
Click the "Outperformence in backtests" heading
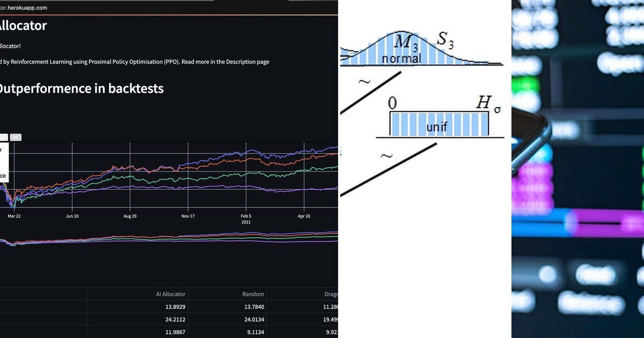point(82,88)
